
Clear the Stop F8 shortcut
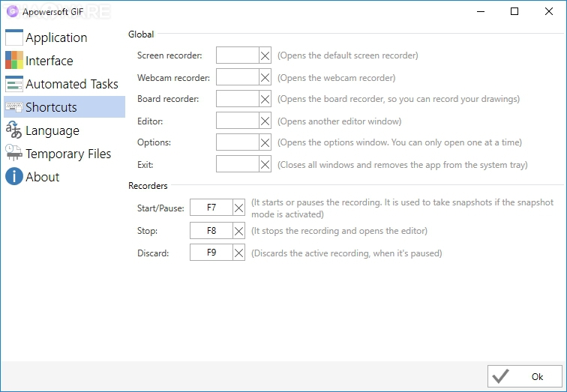[239, 231]
